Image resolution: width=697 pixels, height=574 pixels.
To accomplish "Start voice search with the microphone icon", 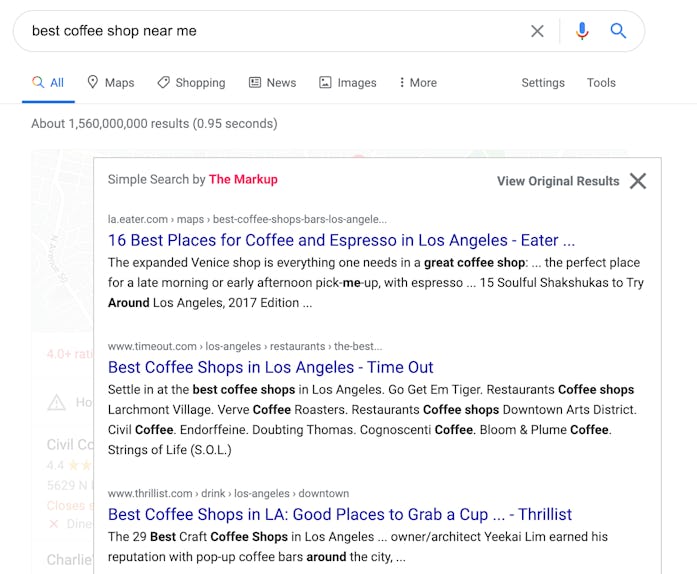I will 582,31.
